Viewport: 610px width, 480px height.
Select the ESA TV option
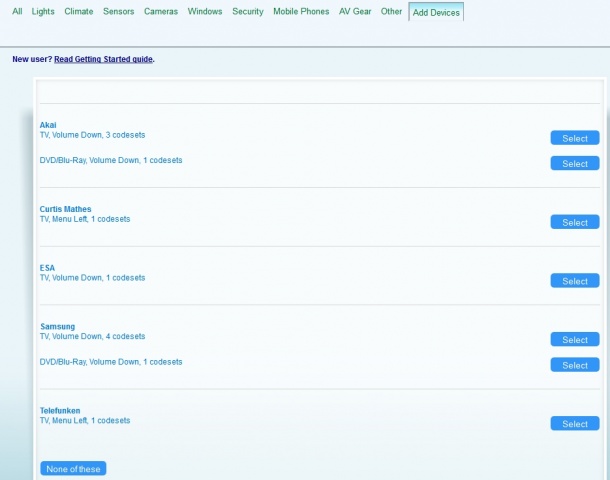[x=575, y=281]
